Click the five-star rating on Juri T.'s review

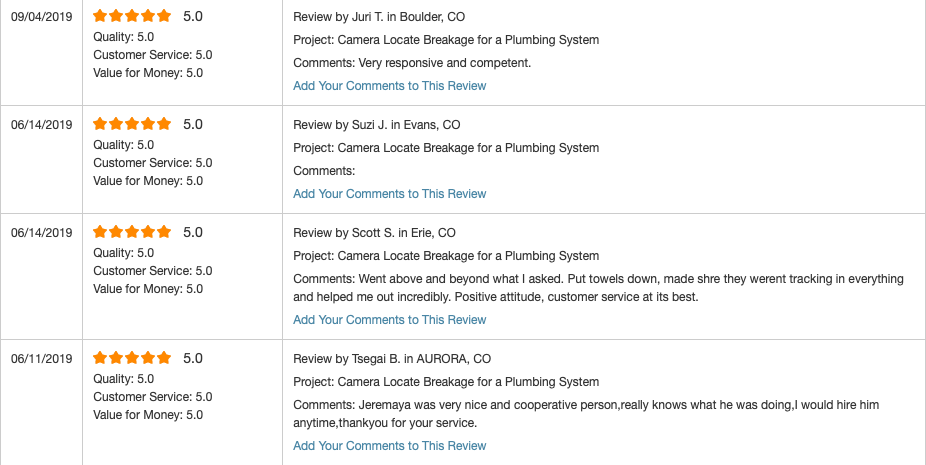pos(132,17)
